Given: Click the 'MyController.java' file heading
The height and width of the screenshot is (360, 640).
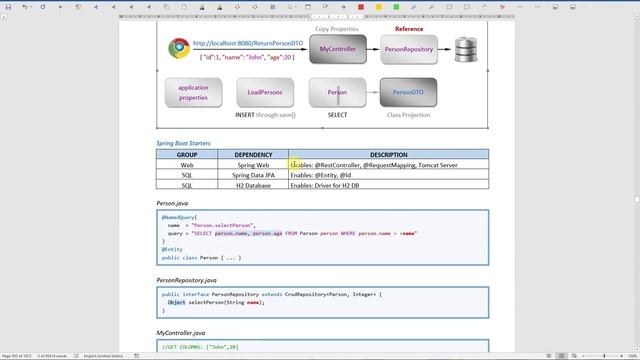Looking at the screenshot, I should click(180, 333).
